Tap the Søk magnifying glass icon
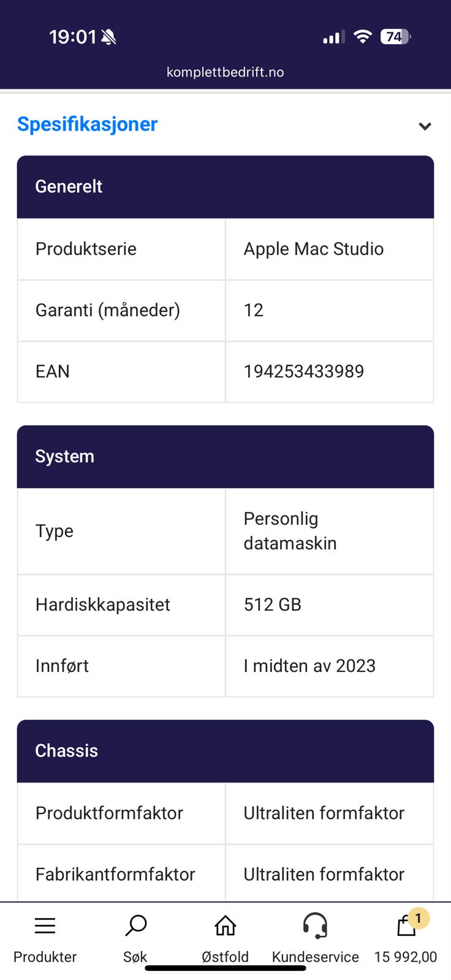The image size is (451, 980). 135,925
